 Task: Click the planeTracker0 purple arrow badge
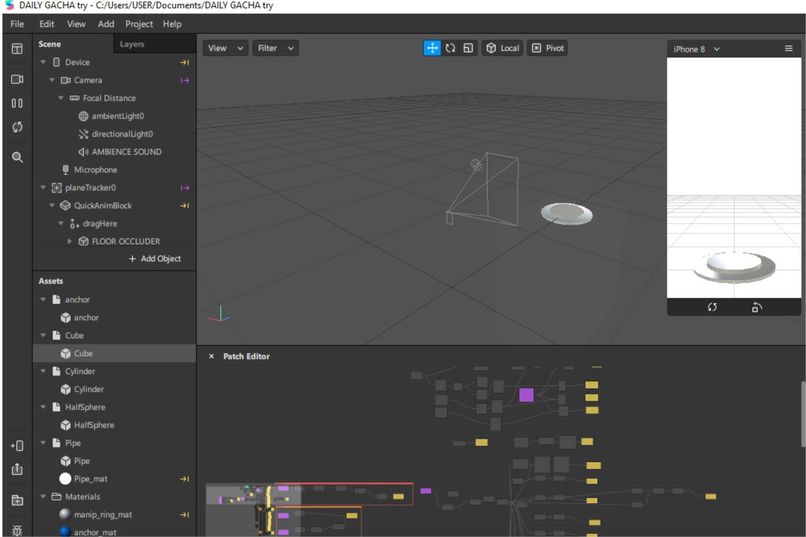tap(185, 188)
